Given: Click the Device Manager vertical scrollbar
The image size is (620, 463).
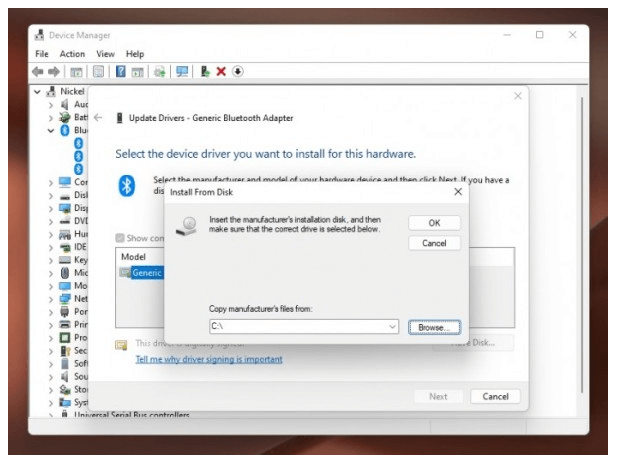Looking at the screenshot, I should [x=582, y=245].
